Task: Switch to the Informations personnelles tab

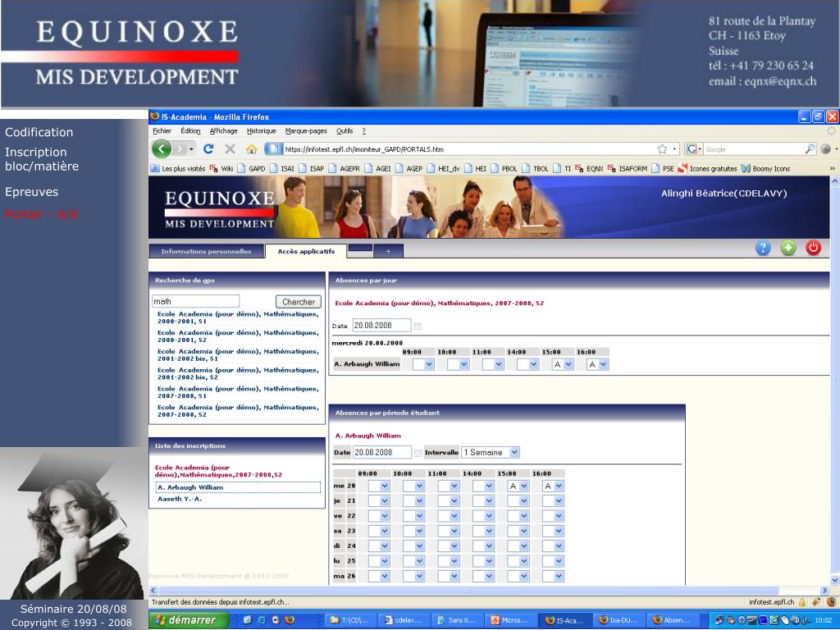Action: tap(206, 251)
